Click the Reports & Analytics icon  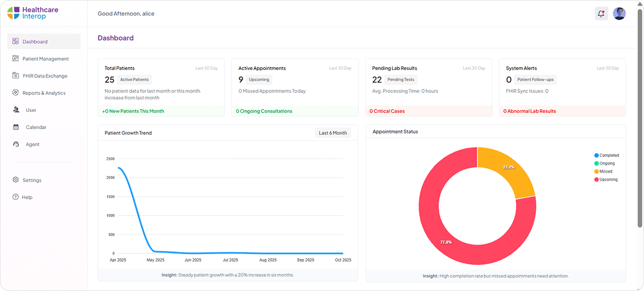pyautogui.click(x=16, y=93)
